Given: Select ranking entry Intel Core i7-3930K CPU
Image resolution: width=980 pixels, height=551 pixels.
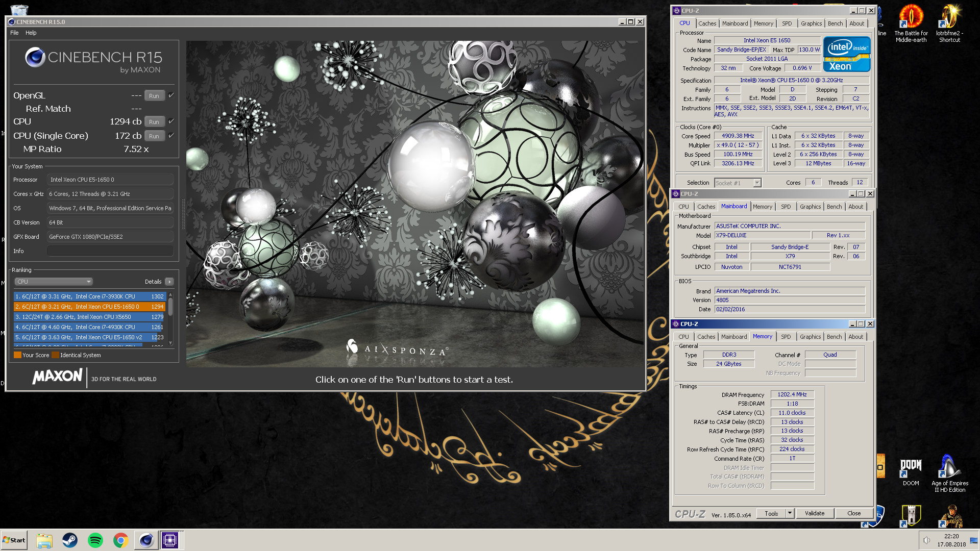Looking at the screenshot, I should 89,296.
